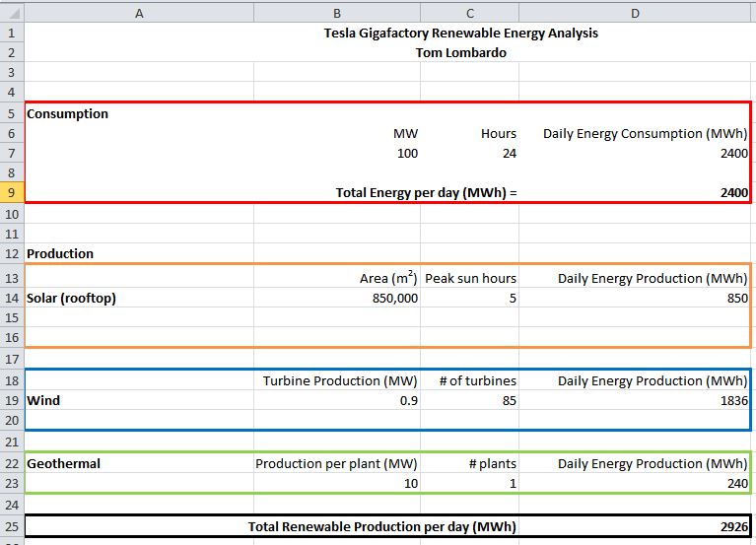Select the 2400 value in row 7
Image resolution: width=756 pixels, height=545 pixels.
(734, 153)
